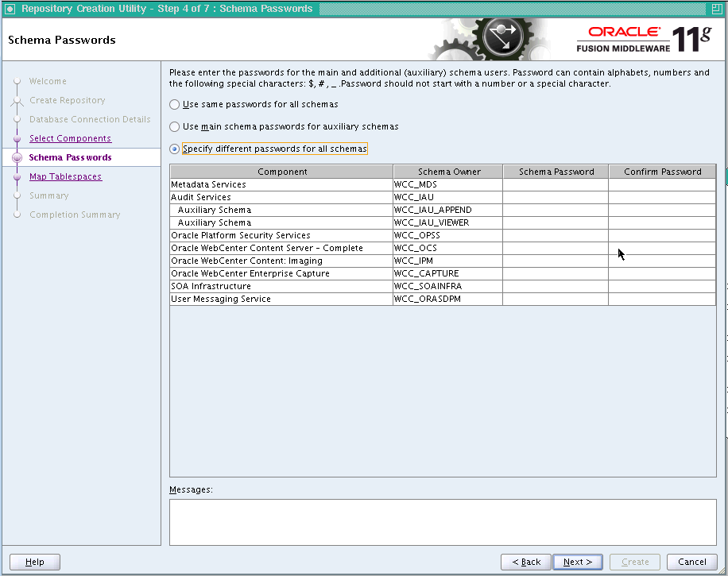This screenshot has height=576, width=728.
Task: Select the Metadata Services component cell
Action: pos(281,185)
